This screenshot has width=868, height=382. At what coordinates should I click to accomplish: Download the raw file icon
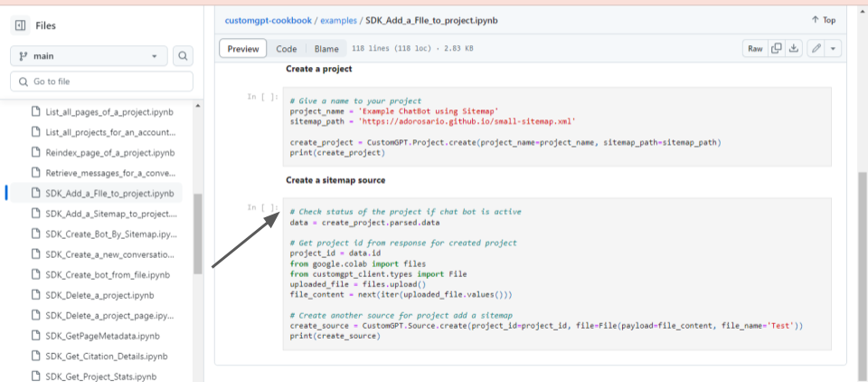(x=793, y=49)
